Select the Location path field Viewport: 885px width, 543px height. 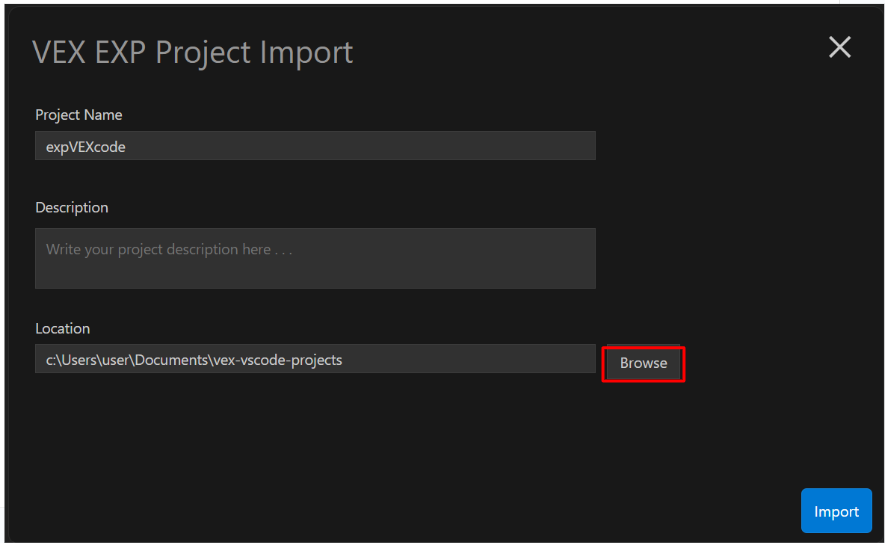click(315, 359)
